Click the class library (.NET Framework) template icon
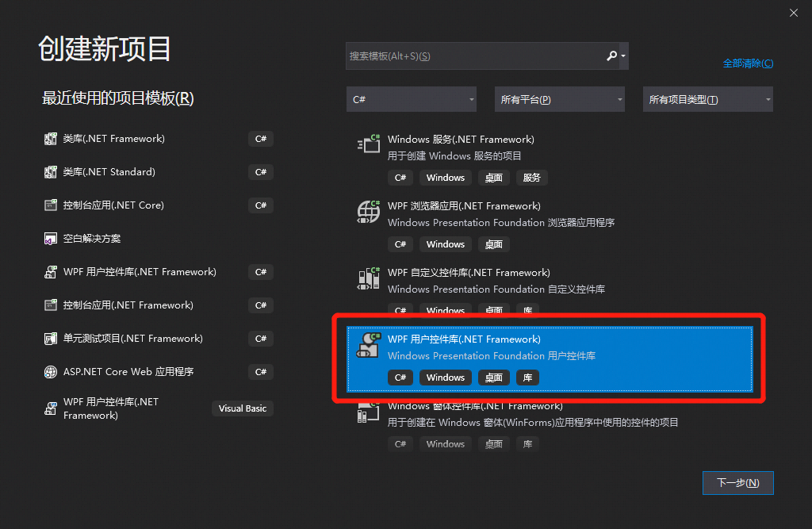 pyautogui.click(x=50, y=139)
